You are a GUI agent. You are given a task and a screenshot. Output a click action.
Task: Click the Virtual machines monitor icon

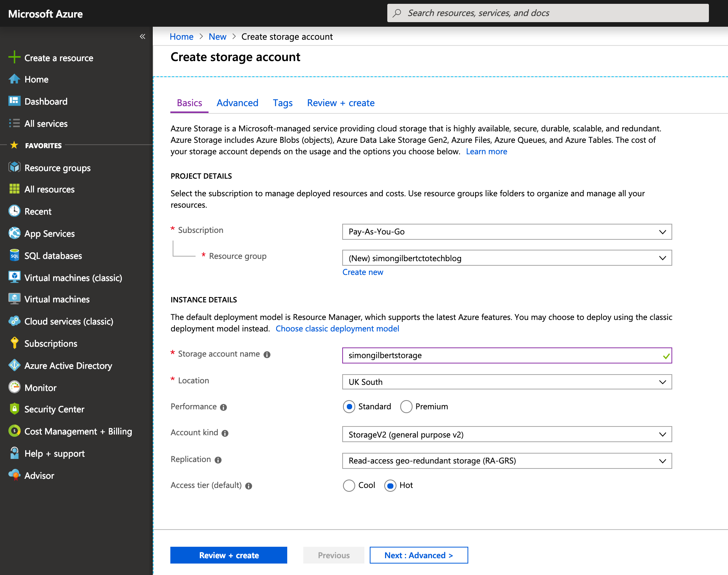pyautogui.click(x=14, y=299)
